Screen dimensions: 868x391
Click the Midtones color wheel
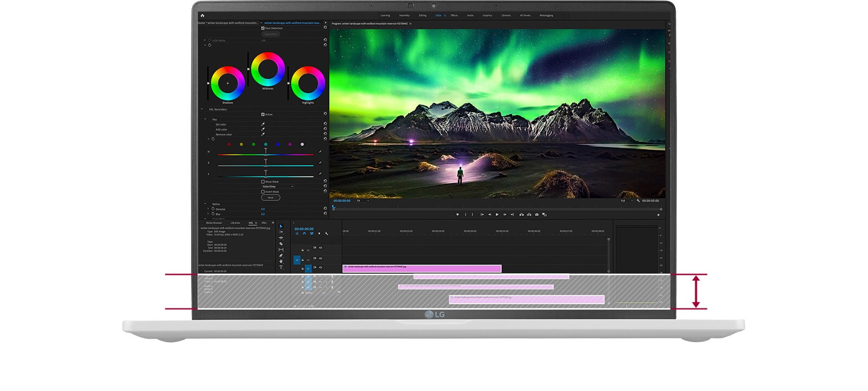click(268, 70)
